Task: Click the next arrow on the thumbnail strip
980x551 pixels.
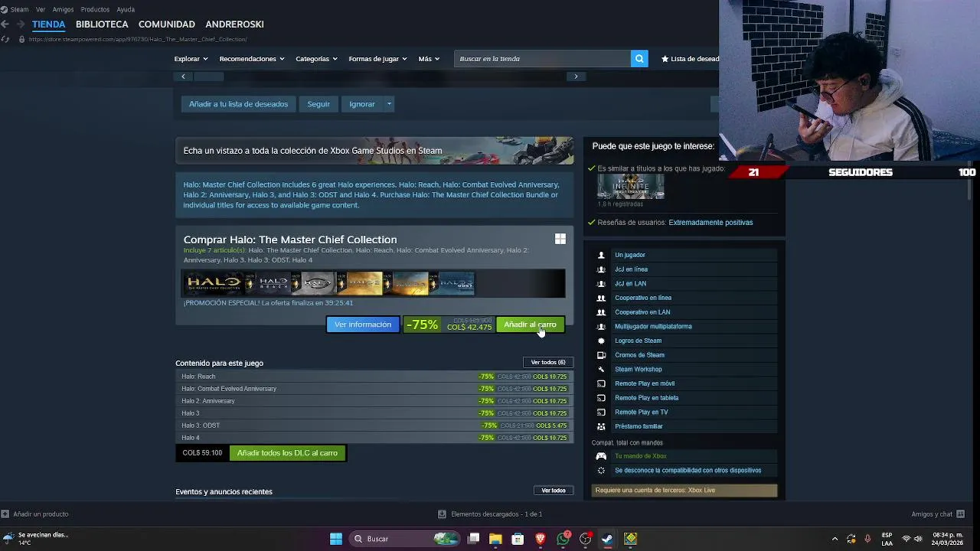Action: [576, 77]
